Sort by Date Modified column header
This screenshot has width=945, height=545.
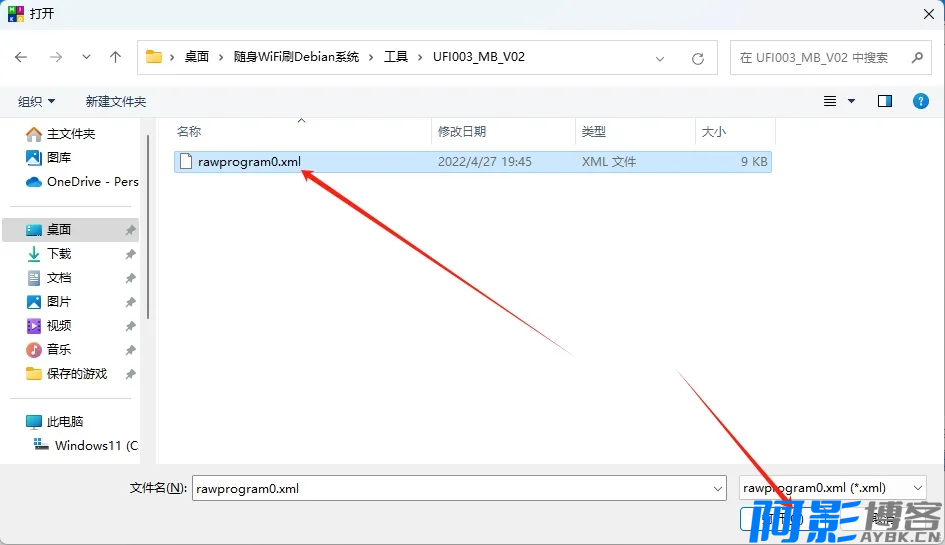tap(462, 132)
